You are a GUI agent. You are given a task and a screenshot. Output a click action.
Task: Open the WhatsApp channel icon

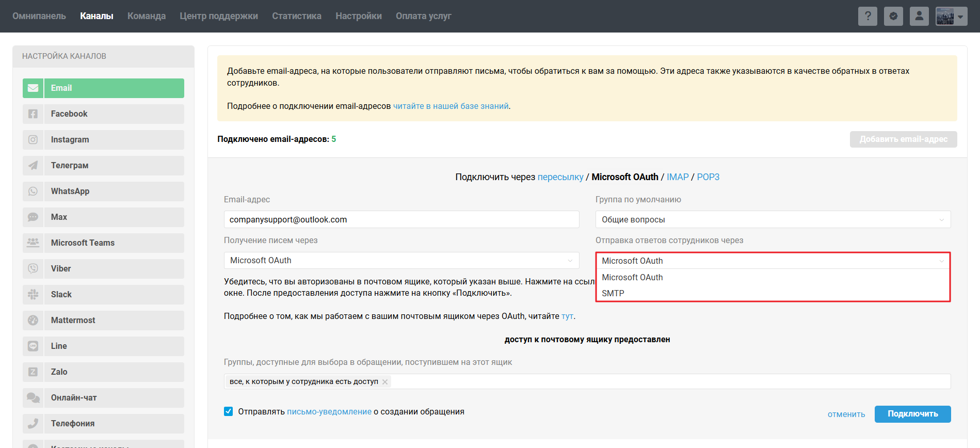pyautogui.click(x=33, y=191)
